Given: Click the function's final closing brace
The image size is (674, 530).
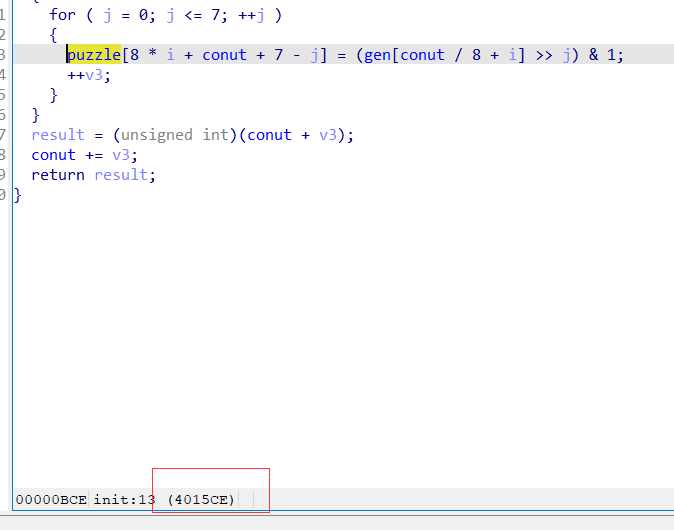Looking at the screenshot, I should [17, 195].
